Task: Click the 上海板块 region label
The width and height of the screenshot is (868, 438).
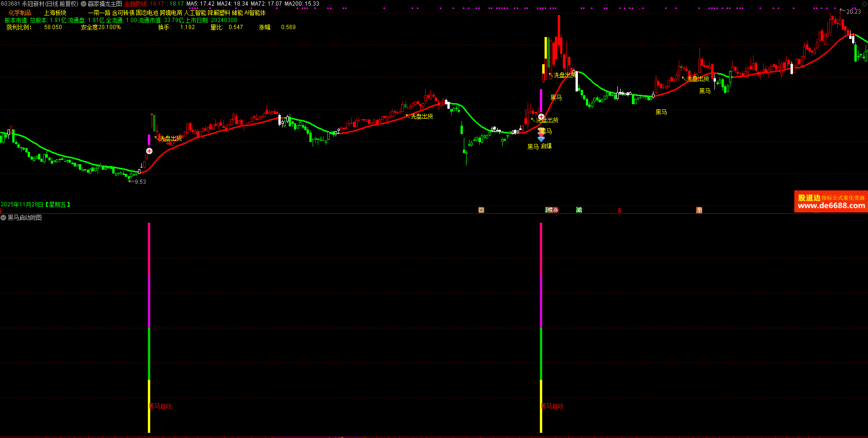Action: 55,13
